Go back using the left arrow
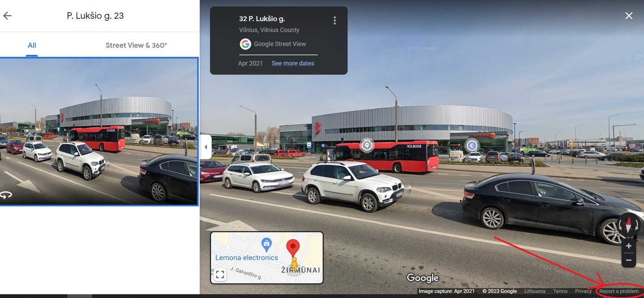 coord(7,16)
